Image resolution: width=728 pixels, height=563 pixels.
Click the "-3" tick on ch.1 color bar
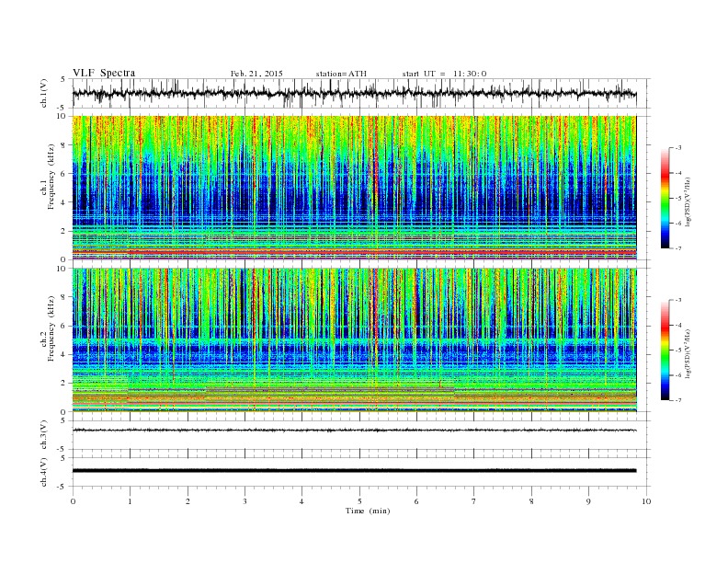click(x=678, y=148)
